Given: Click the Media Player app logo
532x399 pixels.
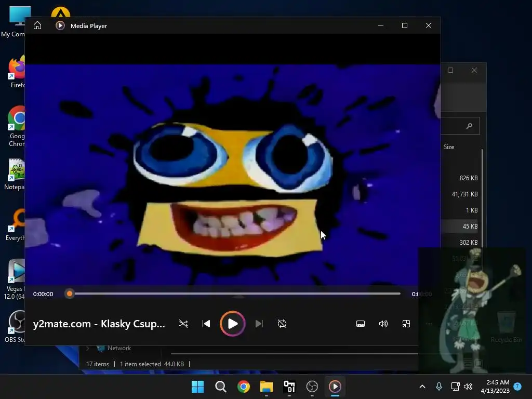Looking at the screenshot, I should tap(60, 25).
